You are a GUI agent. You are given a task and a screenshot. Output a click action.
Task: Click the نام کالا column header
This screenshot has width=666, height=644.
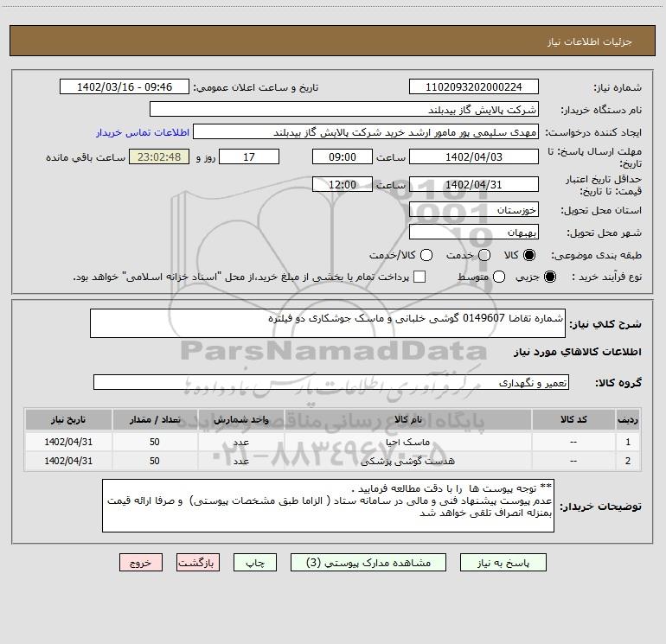pos(407,420)
